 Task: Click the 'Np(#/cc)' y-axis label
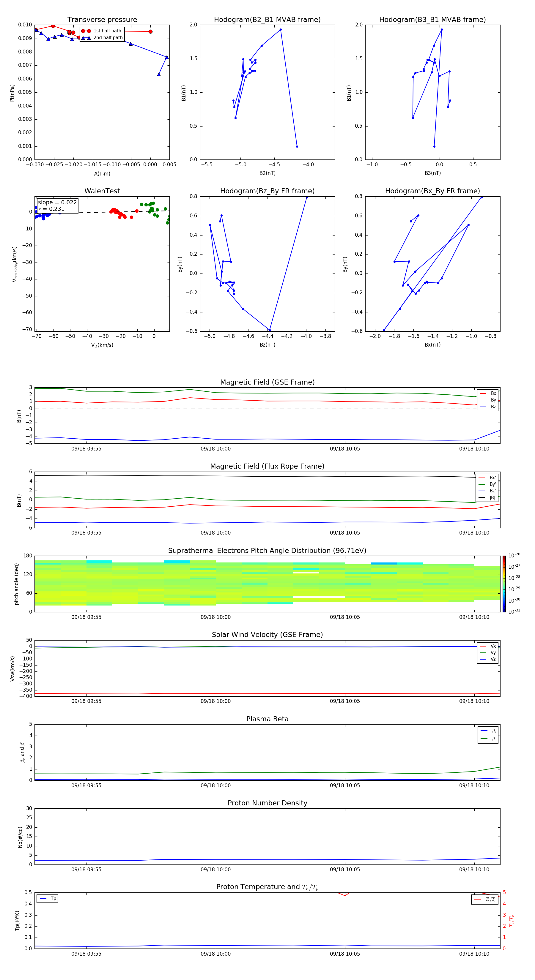(x=20, y=837)
